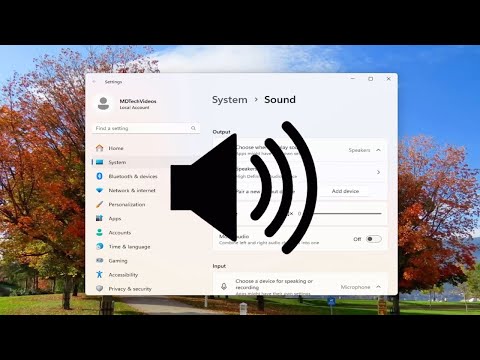Click in the Find a setting box

tap(146, 128)
